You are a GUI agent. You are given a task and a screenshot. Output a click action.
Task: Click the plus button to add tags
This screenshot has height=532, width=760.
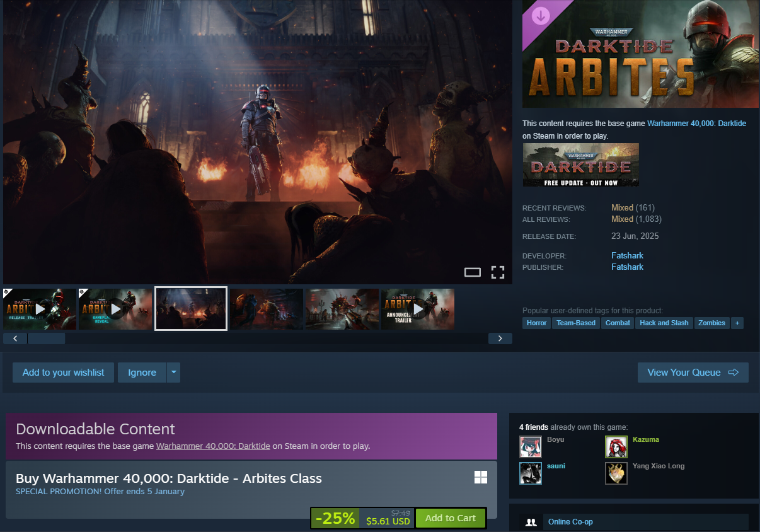pos(737,323)
